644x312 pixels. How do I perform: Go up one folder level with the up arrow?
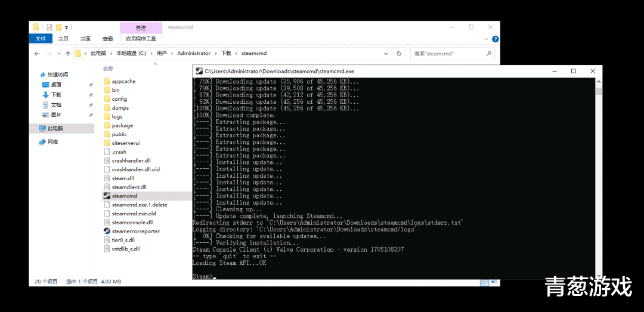pos(68,54)
